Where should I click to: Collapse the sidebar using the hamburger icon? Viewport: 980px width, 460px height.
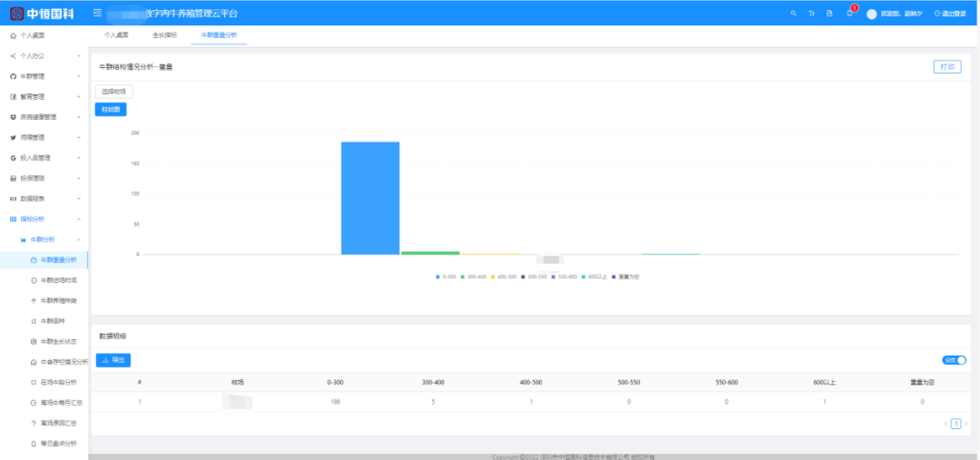[x=97, y=14]
